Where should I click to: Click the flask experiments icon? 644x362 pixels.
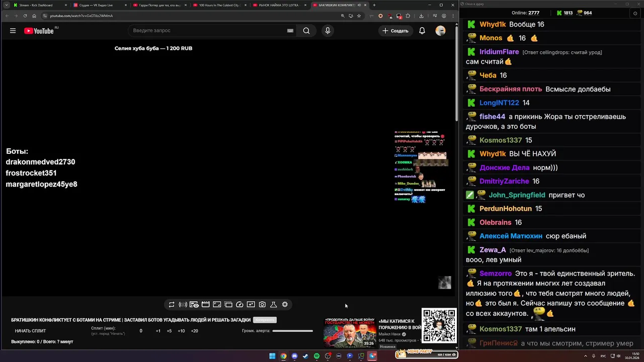[274, 305]
